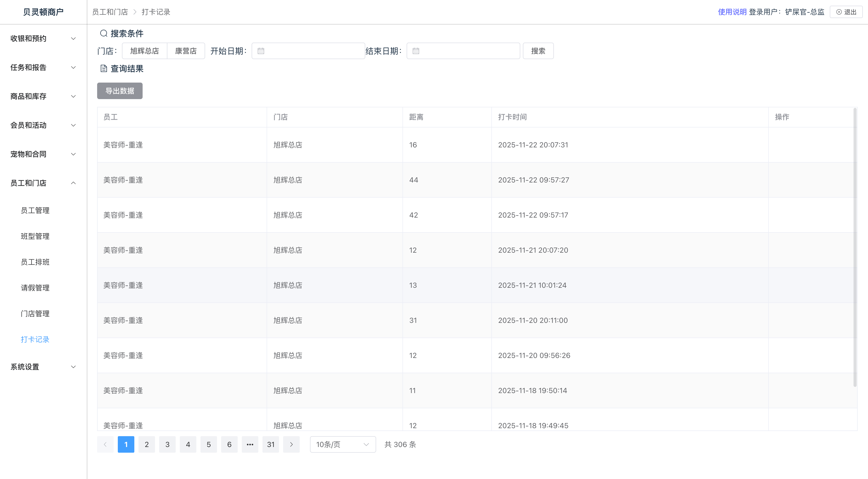Click the search conditions magnifier icon
The image size is (868, 479).
click(x=103, y=33)
